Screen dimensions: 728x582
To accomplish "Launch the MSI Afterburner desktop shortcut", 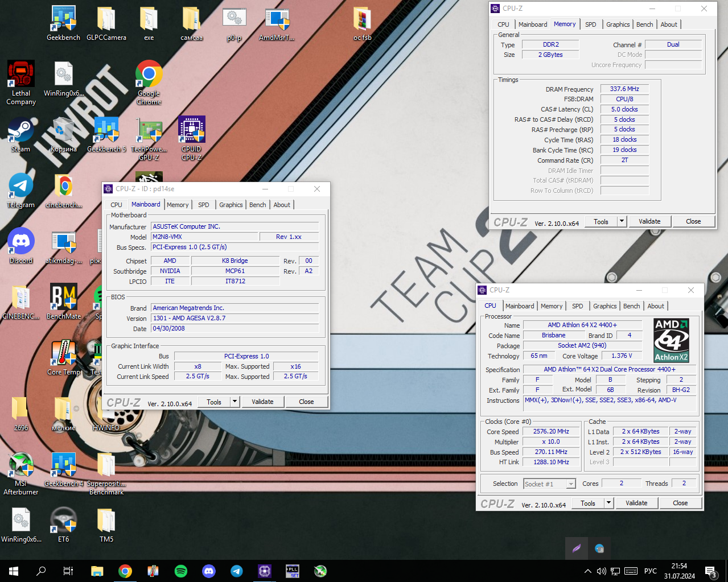I will pyautogui.click(x=21, y=473).
